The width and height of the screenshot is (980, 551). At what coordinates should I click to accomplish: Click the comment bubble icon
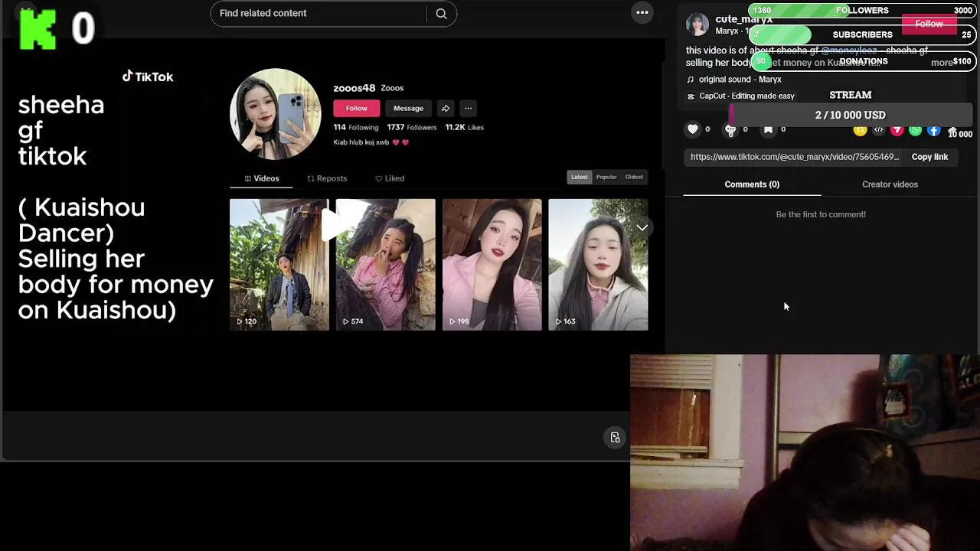pos(730,130)
